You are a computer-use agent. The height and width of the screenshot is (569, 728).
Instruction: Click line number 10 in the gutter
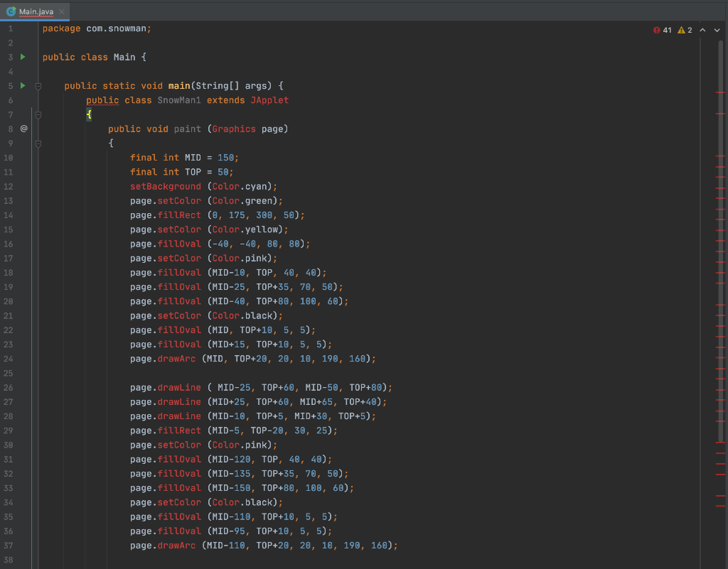tap(9, 157)
